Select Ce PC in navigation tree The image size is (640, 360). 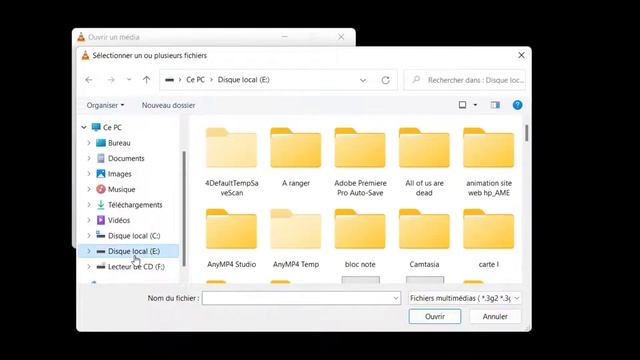[x=112, y=127]
